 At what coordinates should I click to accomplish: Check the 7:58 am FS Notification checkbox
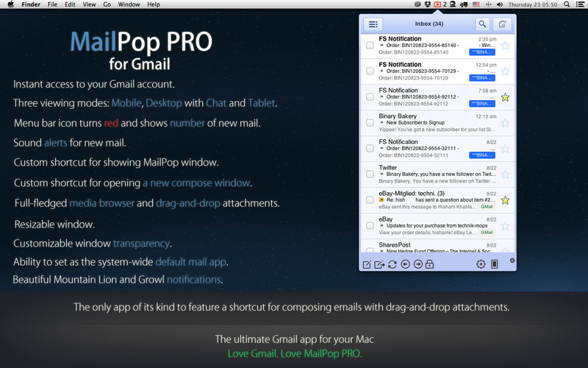point(370,97)
